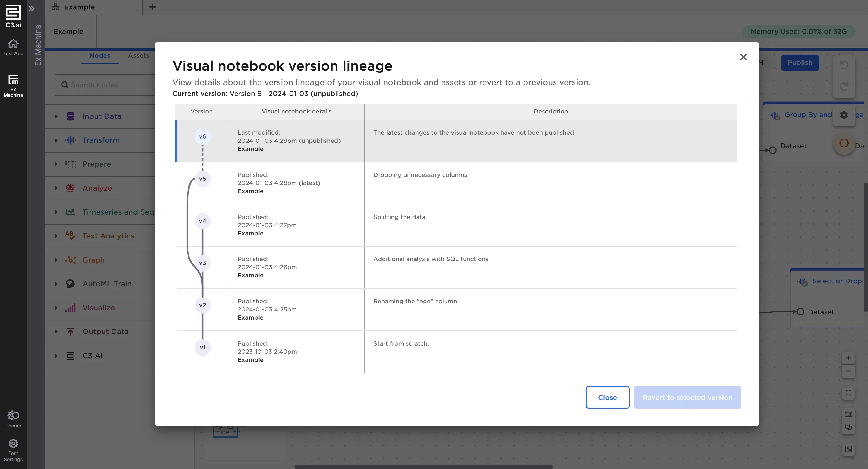Expand the double-chevron sidebar toggle
Screen dimensions: 868x469
pos(32,8)
